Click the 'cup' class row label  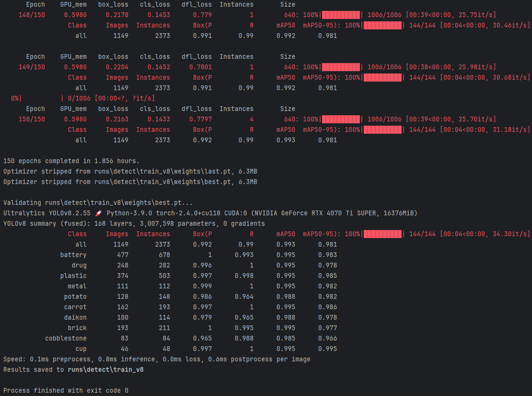pos(81,349)
